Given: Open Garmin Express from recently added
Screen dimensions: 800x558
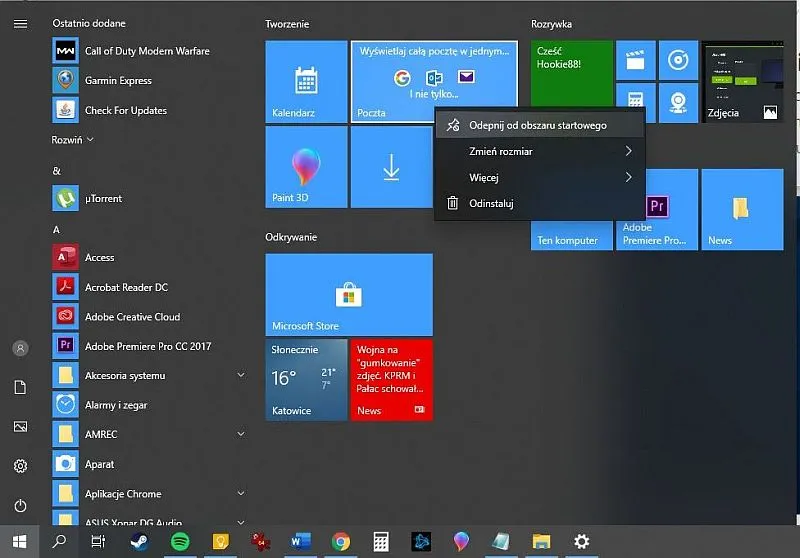Looking at the screenshot, I should coord(117,80).
